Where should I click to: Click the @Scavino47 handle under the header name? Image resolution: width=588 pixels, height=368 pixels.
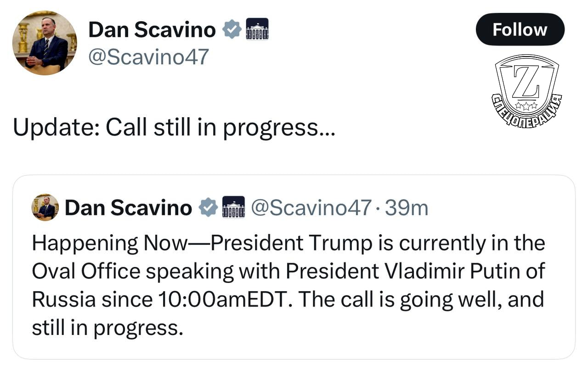(148, 57)
